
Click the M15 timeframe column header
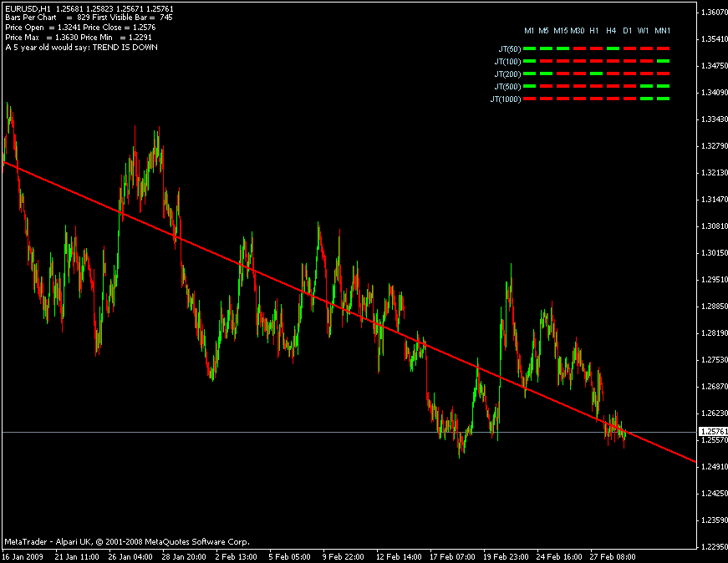tap(560, 31)
